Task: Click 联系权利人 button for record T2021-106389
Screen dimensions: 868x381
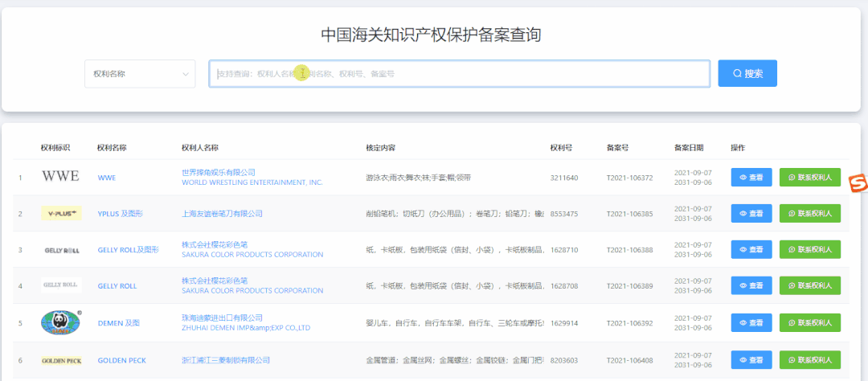Action: 810,286
